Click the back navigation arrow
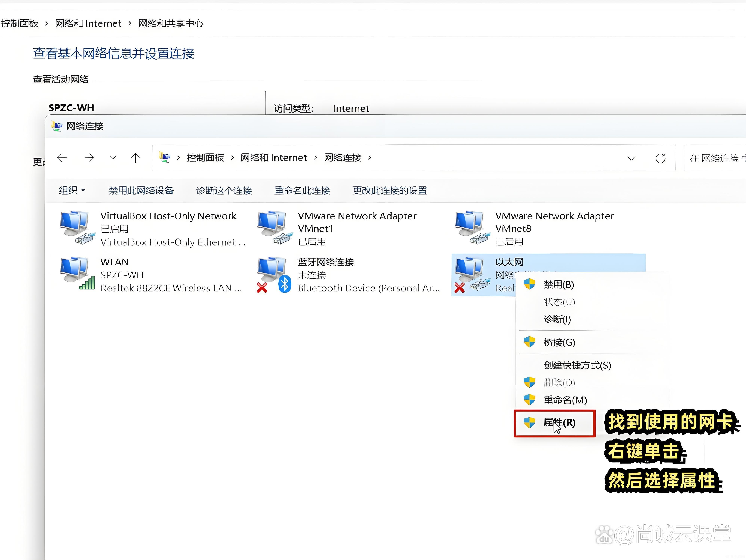 point(62,158)
